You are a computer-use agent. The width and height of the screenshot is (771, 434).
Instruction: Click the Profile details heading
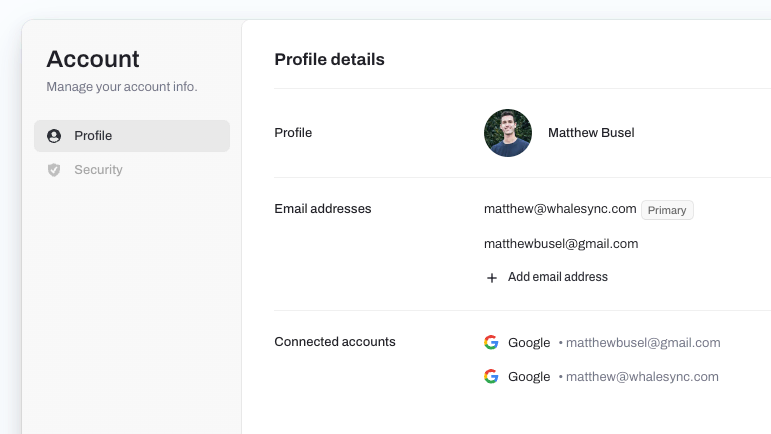[329, 59]
